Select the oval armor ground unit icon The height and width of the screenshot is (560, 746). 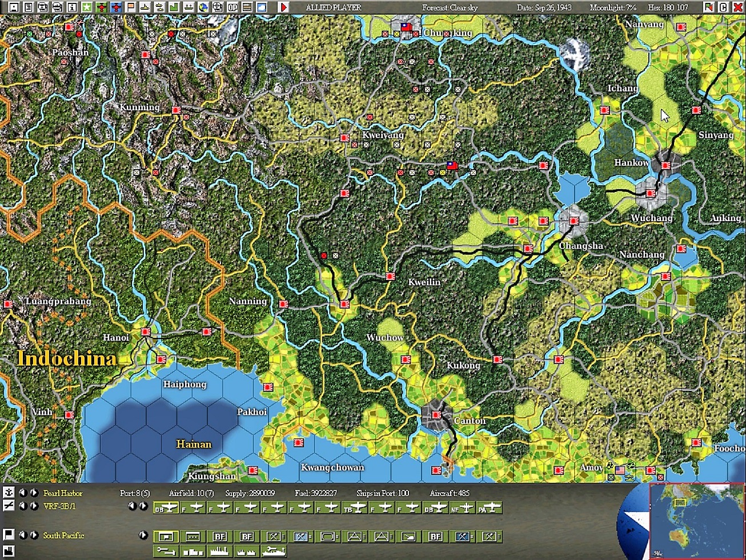pos(328,537)
